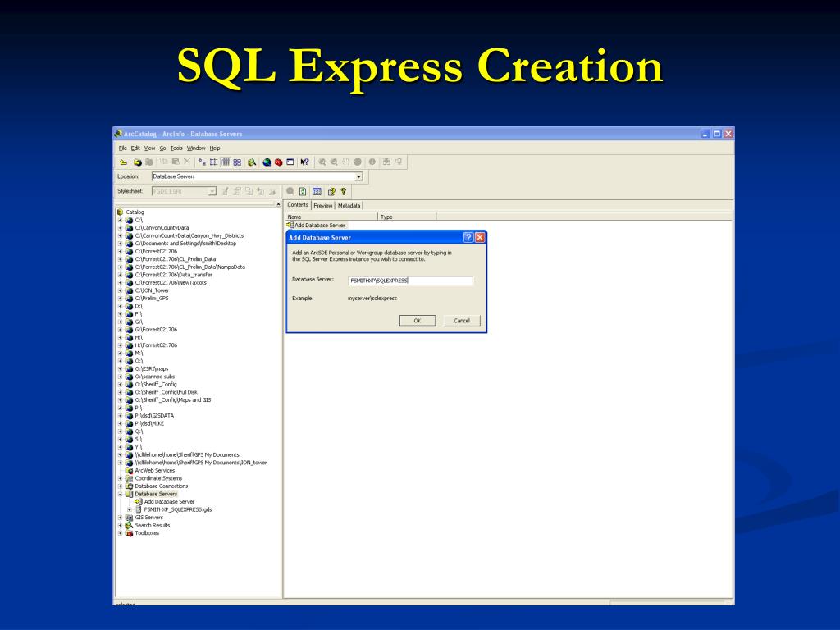Expand the C:\CanyonCountyData folder node
The width and height of the screenshot is (840, 630).
[x=120, y=228]
